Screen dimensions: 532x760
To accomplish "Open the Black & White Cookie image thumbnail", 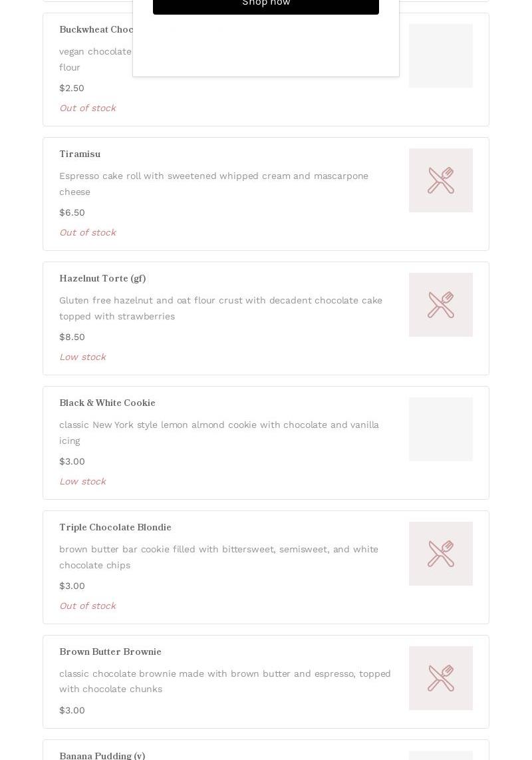I will [441, 429].
